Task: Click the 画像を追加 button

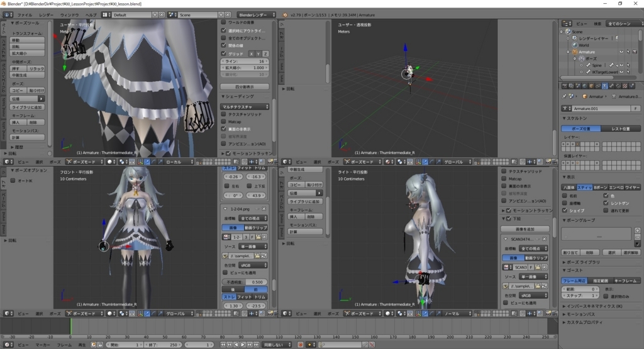Action: (525, 229)
